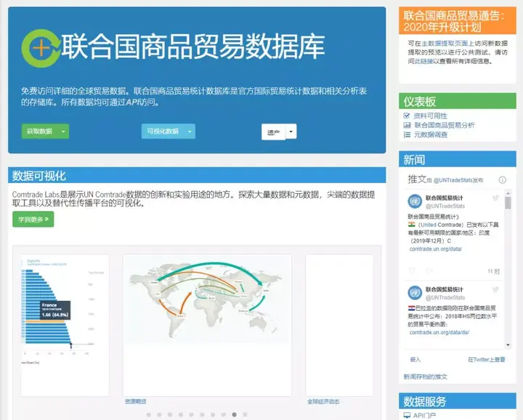Follow the 此链接 hyperlink
Screen dimensions: 523x420
423,61
